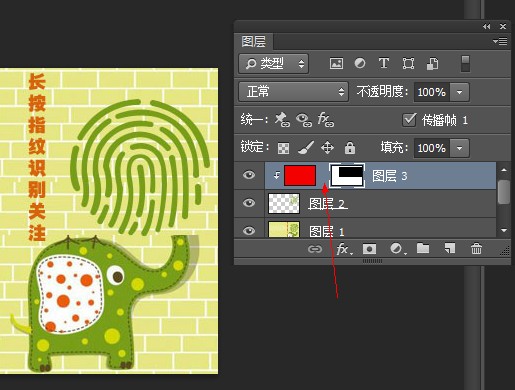Screen dimensions: 515x390
Task: Open the 类型 filter type dropdown
Action: tap(273, 63)
